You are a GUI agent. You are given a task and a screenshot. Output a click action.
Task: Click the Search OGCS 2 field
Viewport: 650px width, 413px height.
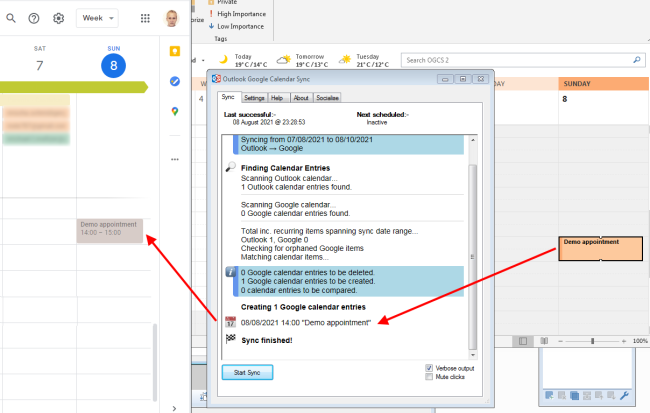point(515,60)
